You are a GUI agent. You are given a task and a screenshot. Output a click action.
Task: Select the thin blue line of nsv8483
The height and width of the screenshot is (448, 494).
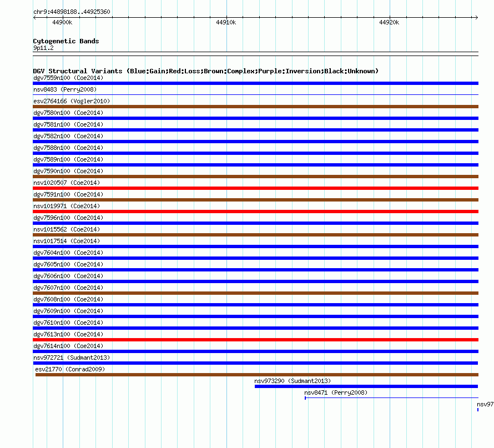(x=255, y=94)
